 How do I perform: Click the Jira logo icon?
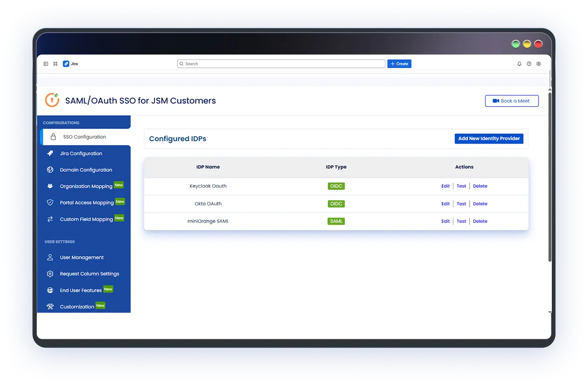coord(66,64)
